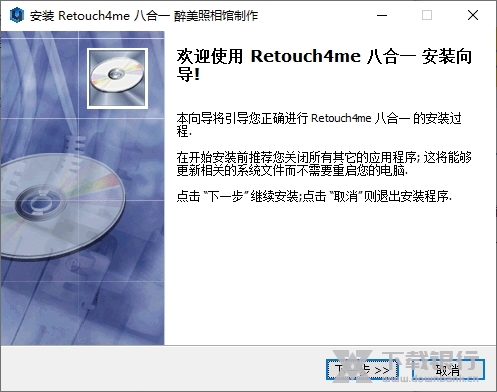The height and width of the screenshot is (392, 497).
Task: Click the heading '欢迎使用 Retouch4me 八合一 安装向导!'
Action: (324, 65)
